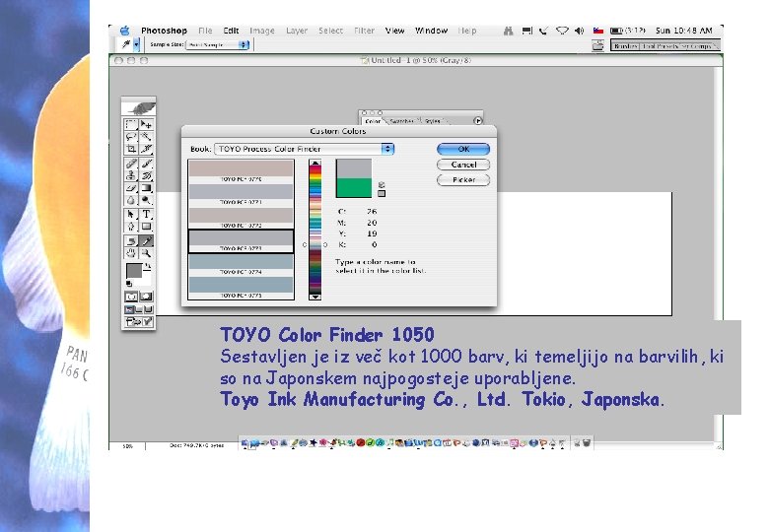Select the Crop tool
769x532 pixels.
(131, 149)
